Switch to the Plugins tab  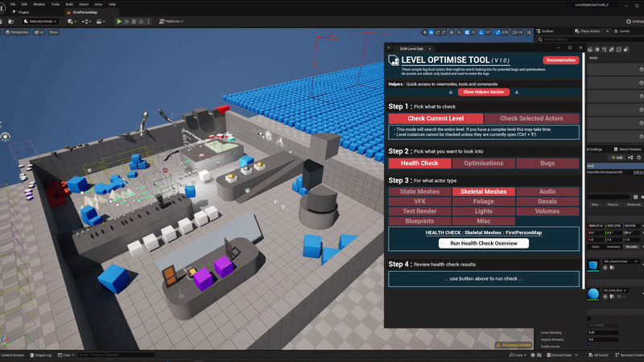click(x=22, y=12)
